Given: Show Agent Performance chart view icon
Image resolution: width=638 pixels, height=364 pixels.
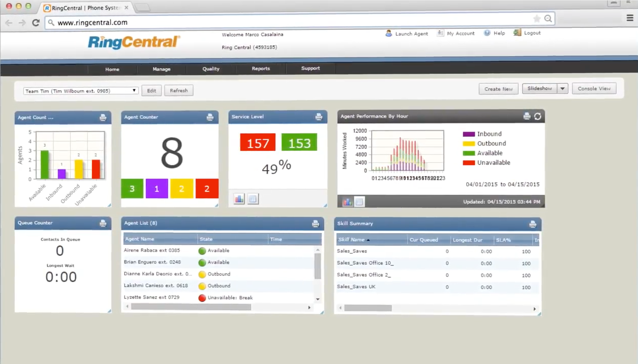Looking at the screenshot, I should [347, 202].
